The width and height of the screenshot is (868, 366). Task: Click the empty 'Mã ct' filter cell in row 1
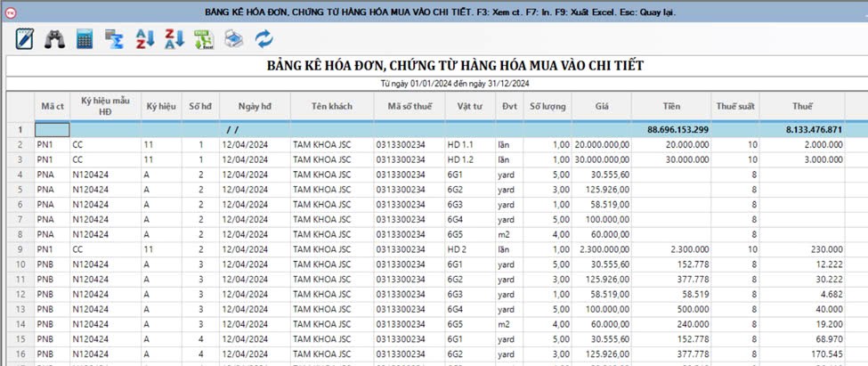click(x=53, y=130)
